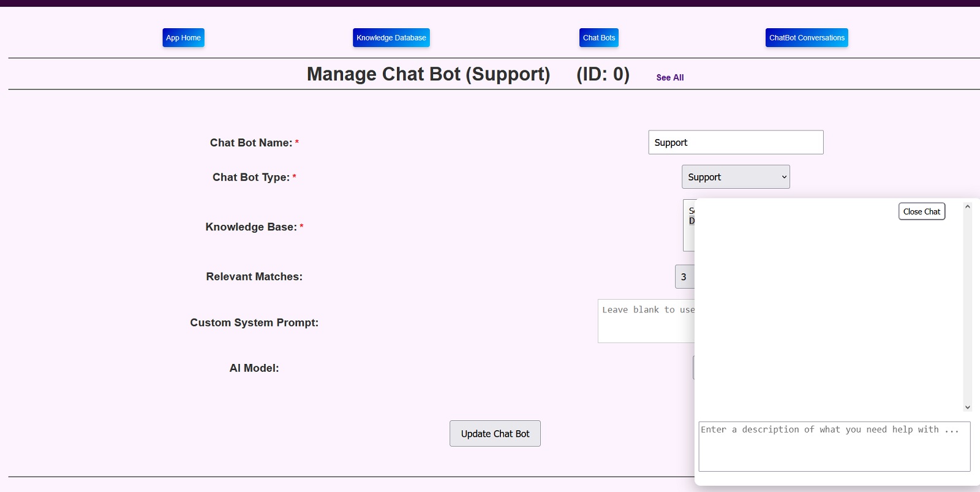This screenshot has height=492, width=980.
Task: Click the Custom System Prompt label
Action: (254, 323)
